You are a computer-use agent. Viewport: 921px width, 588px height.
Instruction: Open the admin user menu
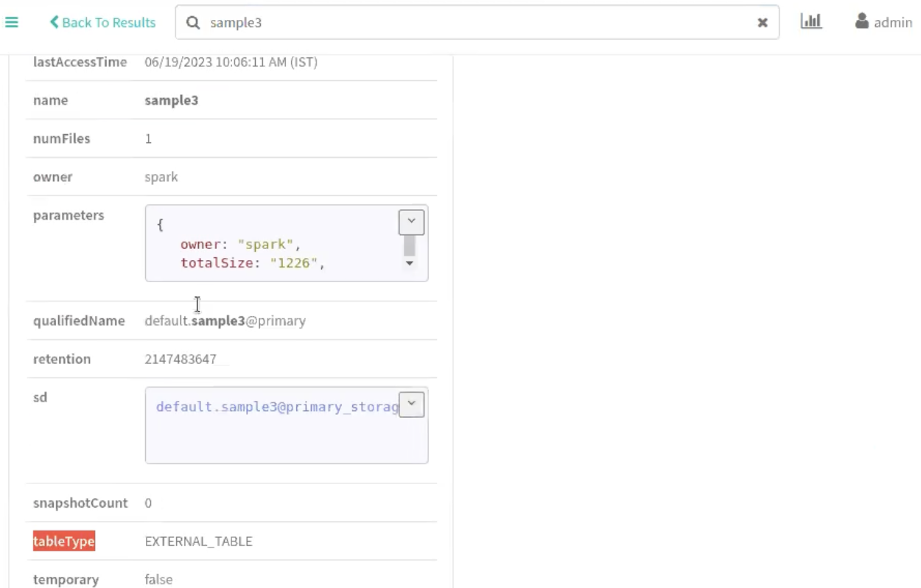883,23
